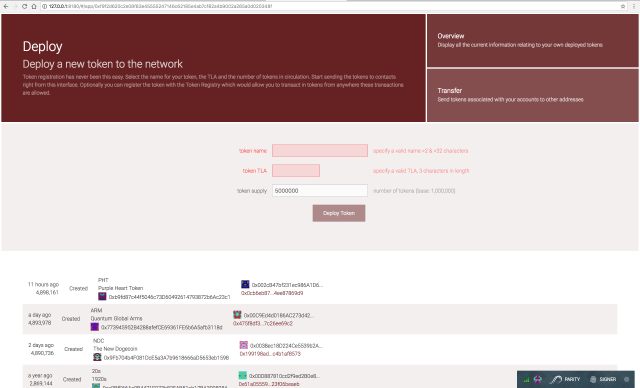Open the Signer button in status bar
This screenshot has width=640, height=388.
click(603, 379)
